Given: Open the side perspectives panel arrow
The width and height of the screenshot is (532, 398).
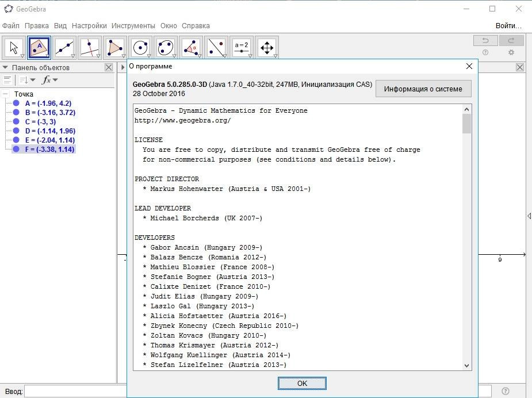Looking at the screenshot, I should tap(529, 216).
